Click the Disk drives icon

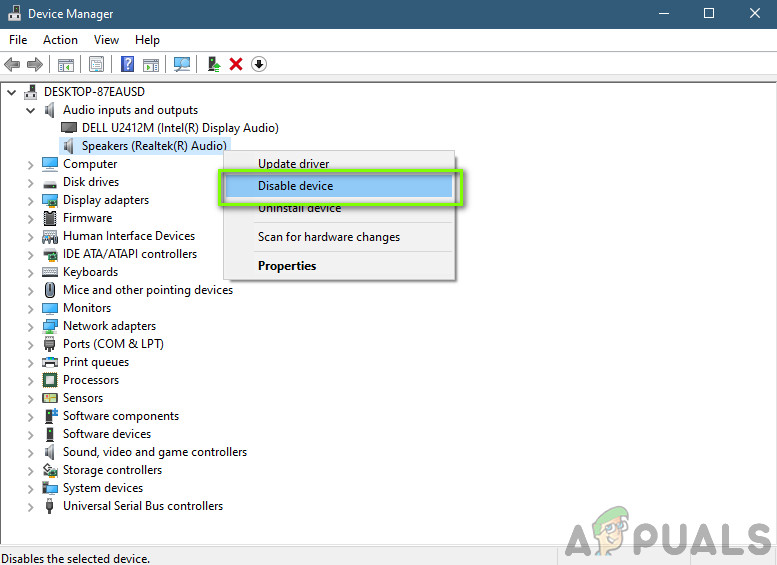tap(50, 183)
